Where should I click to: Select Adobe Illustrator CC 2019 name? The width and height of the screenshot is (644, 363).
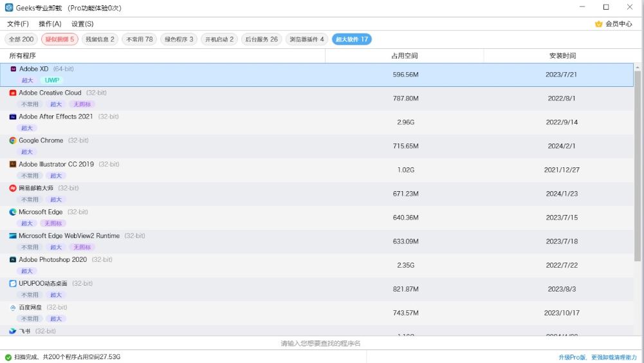pos(56,164)
